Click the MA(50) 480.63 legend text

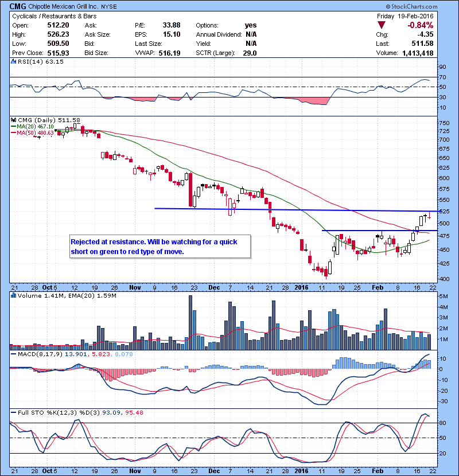coord(35,132)
